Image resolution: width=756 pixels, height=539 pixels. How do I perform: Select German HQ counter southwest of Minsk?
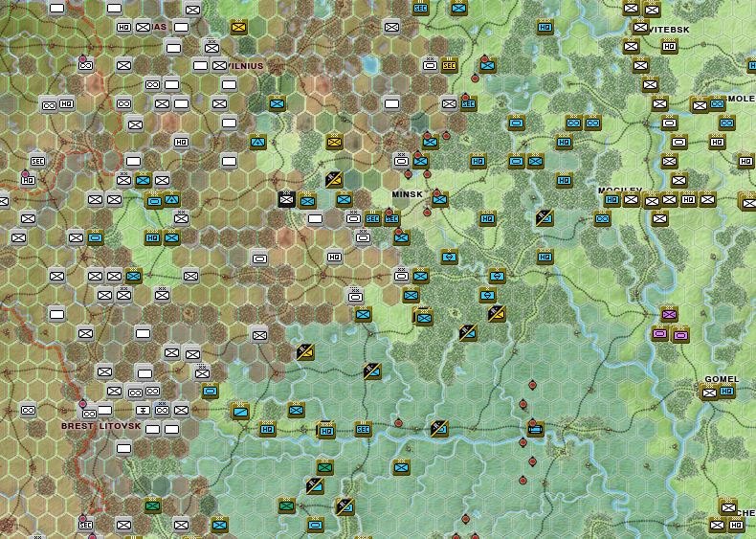(x=334, y=257)
